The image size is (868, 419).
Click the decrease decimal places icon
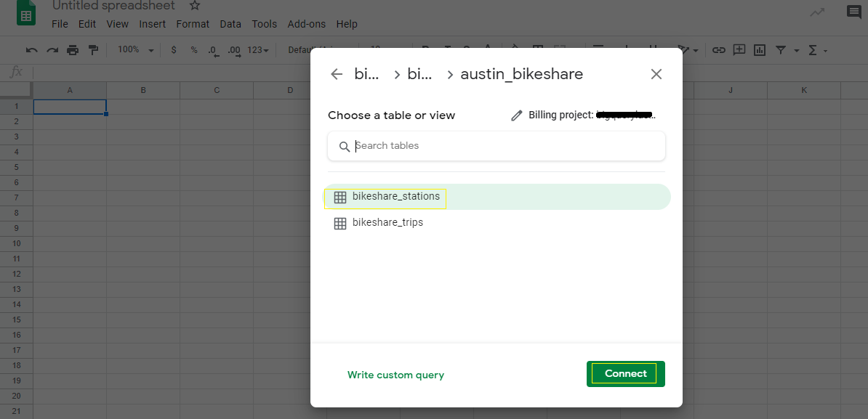(214, 50)
